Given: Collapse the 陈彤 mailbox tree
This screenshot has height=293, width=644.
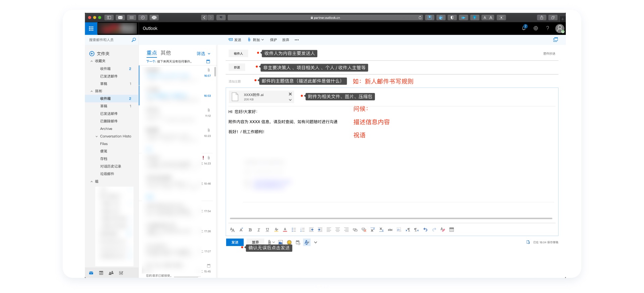Looking at the screenshot, I should click(x=92, y=91).
